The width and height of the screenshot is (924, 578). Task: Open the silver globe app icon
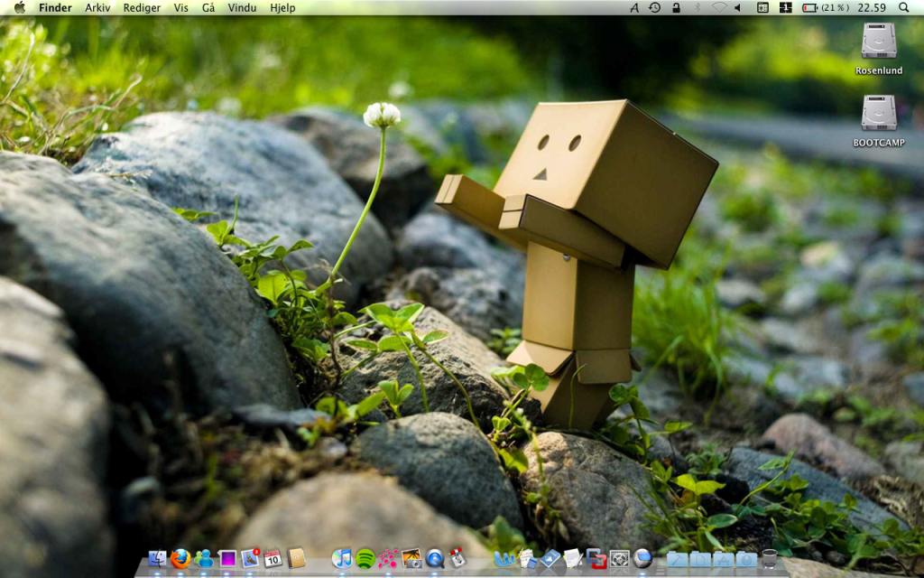coord(642,558)
